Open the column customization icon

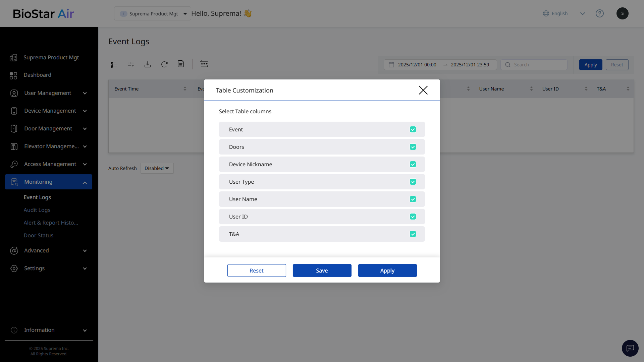pyautogui.click(x=204, y=64)
